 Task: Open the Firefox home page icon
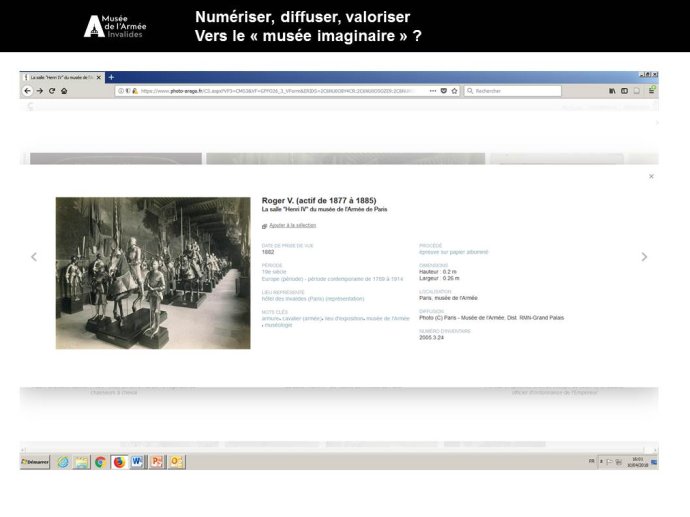pyautogui.click(x=64, y=91)
